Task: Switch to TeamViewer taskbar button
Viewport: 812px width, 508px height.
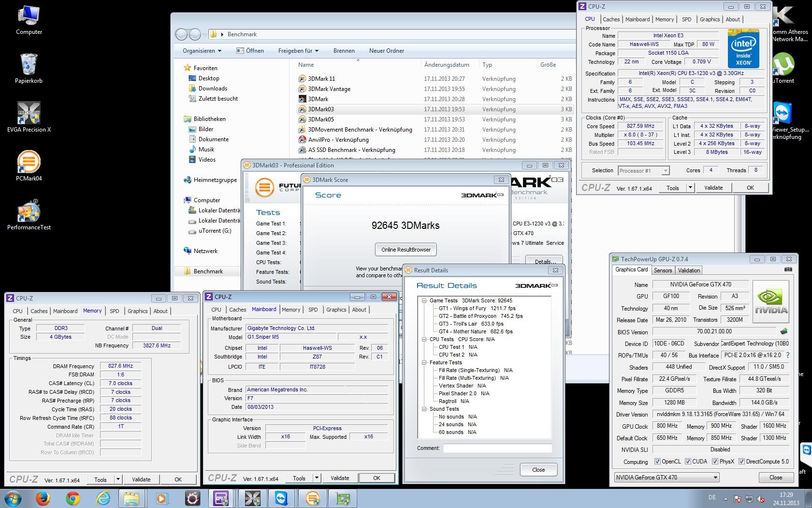Action: [x=282, y=498]
